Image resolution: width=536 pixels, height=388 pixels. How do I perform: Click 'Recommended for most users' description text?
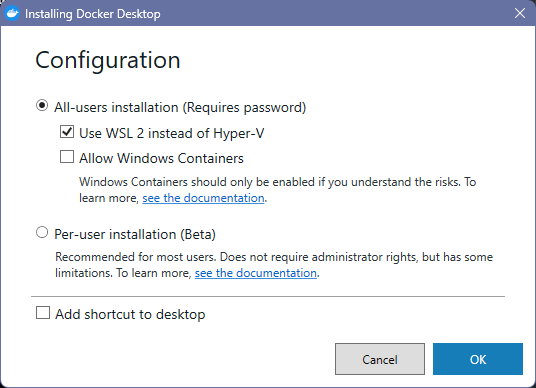(x=274, y=265)
